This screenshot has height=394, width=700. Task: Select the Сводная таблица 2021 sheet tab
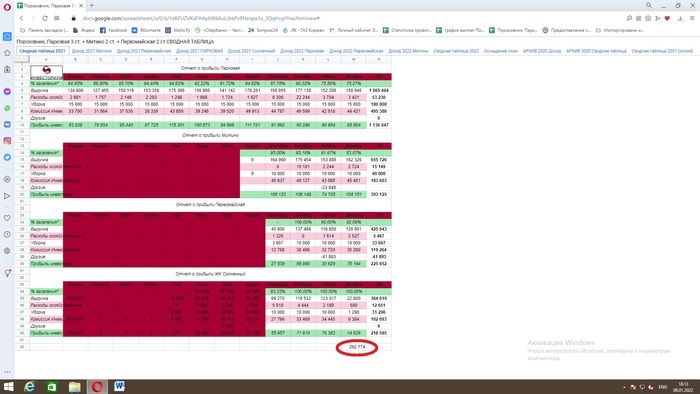coord(42,51)
